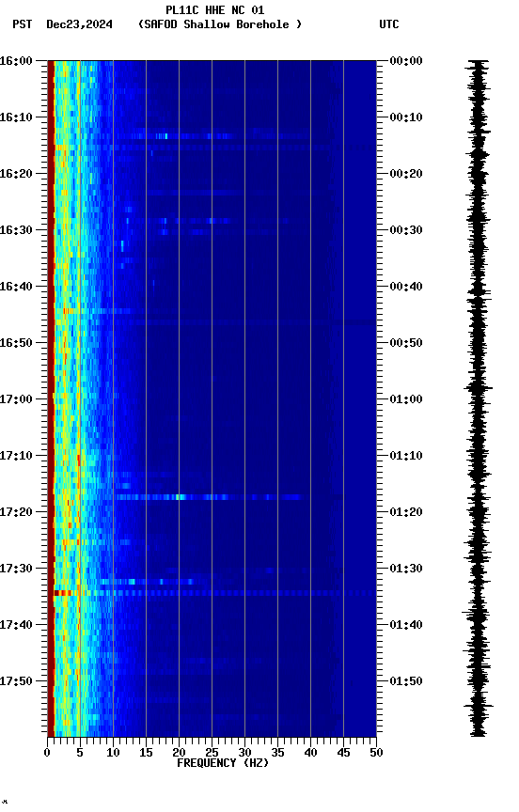Click the 00:50 UTC time label
Screen dimensions: 519x812
tap(406, 343)
